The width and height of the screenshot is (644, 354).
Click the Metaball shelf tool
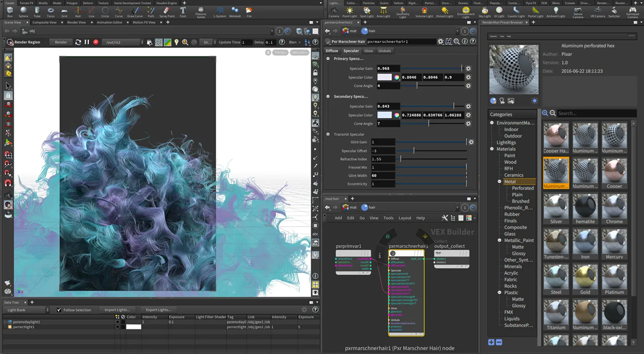[x=234, y=10]
